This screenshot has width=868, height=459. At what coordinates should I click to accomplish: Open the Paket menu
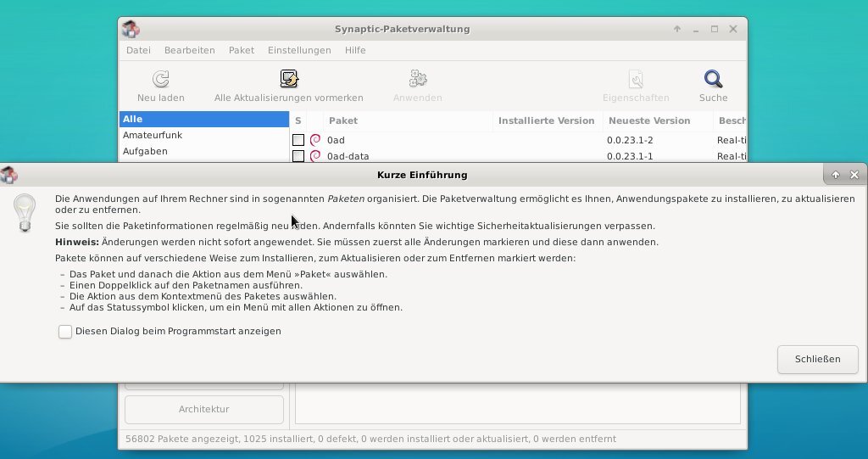click(242, 50)
